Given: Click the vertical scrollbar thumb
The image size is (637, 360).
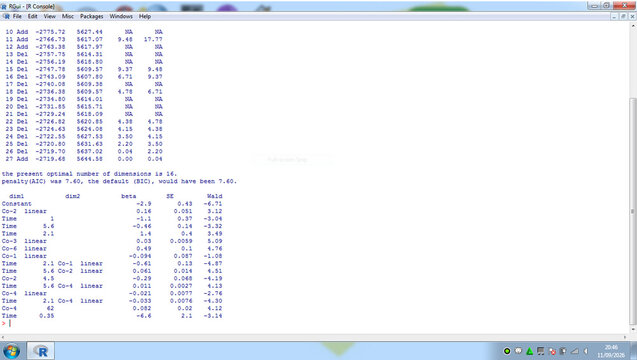Looking at the screenshot, I should click(x=633, y=210).
